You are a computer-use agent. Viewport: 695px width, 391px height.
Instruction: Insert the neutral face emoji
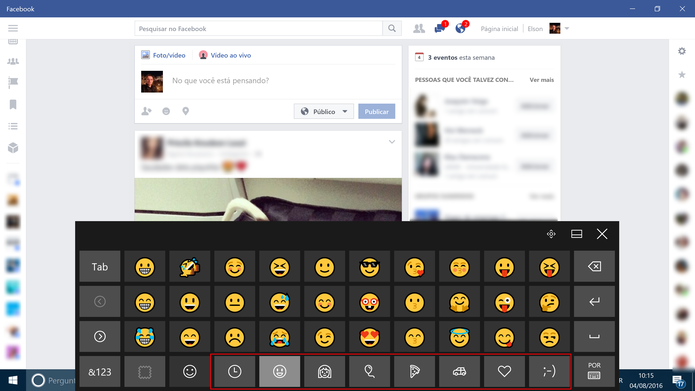[234, 301]
